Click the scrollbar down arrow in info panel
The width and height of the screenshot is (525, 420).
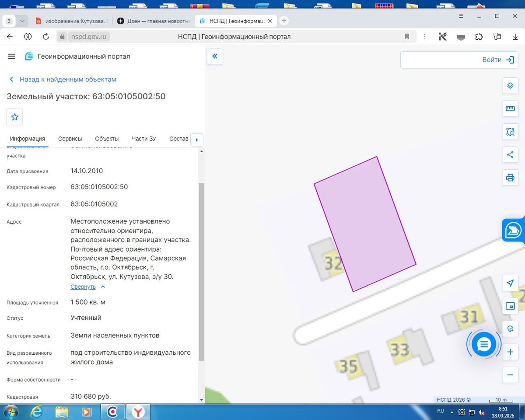[x=201, y=400]
